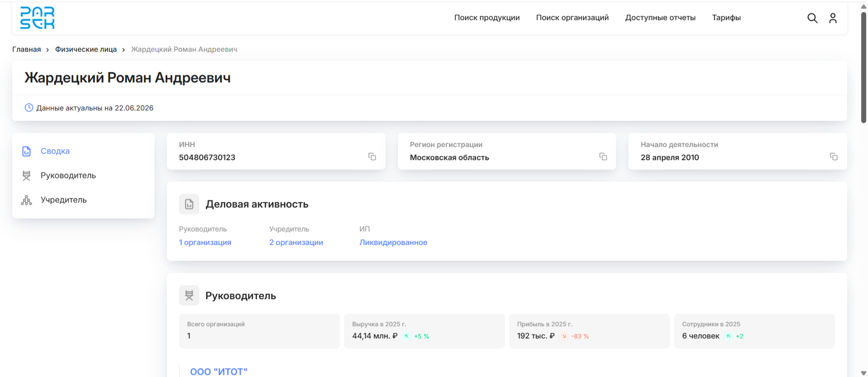Open the 2 организации link

pos(296,242)
